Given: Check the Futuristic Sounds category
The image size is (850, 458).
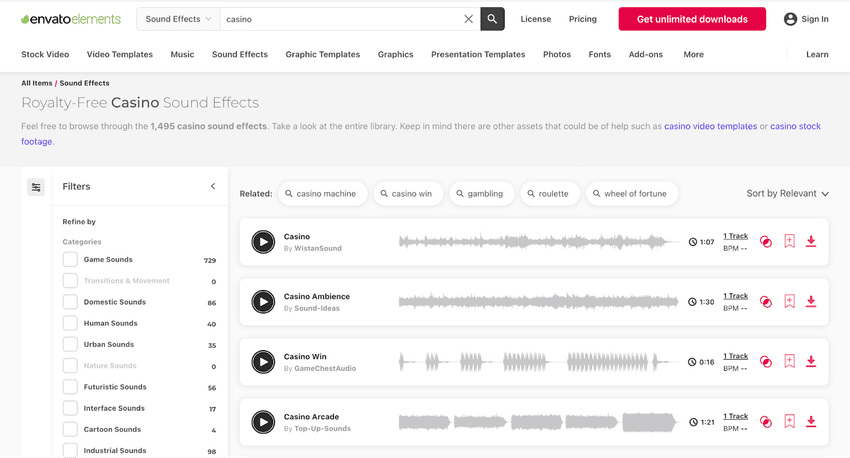Looking at the screenshot, I should pos(70,387).
